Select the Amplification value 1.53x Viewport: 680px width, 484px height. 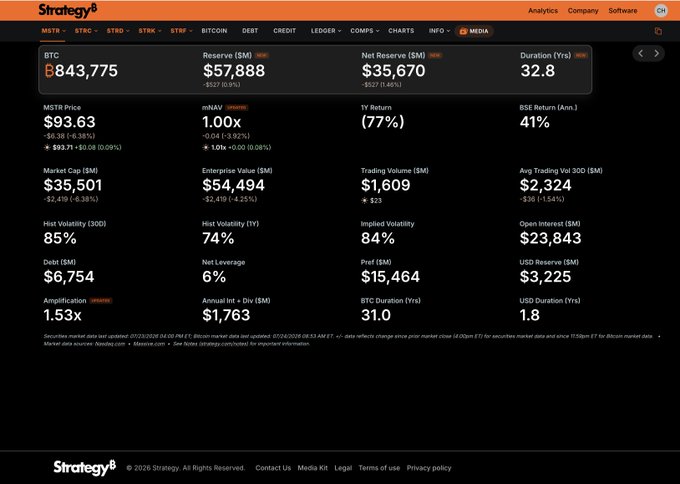coord(62,315)
